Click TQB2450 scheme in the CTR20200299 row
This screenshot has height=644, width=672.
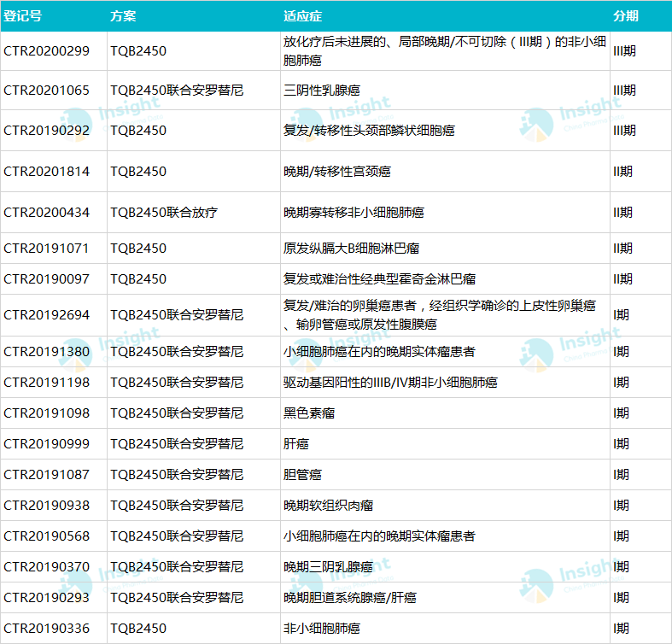pyautogui.click(x=138, y=51)
